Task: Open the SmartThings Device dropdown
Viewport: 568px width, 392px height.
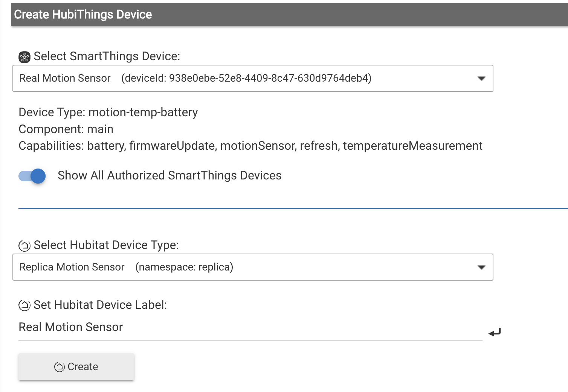Action: point(253,78)
